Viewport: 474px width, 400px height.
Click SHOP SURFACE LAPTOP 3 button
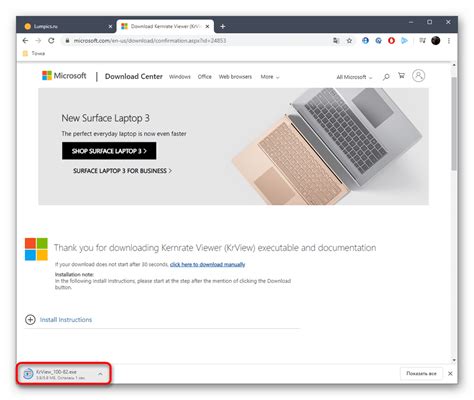(109, 151)
